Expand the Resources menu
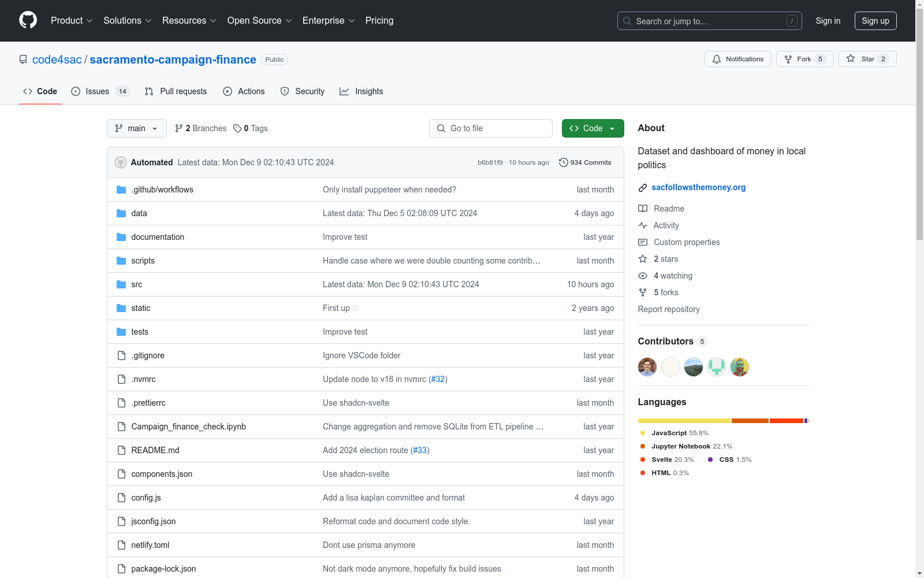 pyautogui.click(x=189, y=20)
